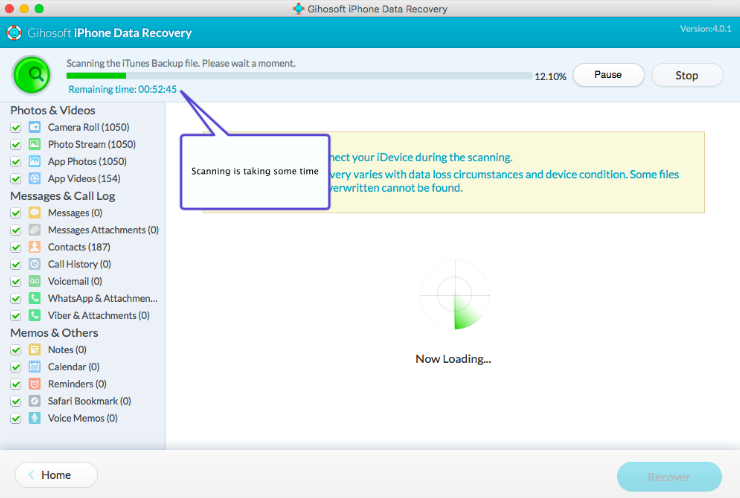Select the Call History (0) label
Image resolution: width=740 pixels, height=498 pixels.
point(79,264)
